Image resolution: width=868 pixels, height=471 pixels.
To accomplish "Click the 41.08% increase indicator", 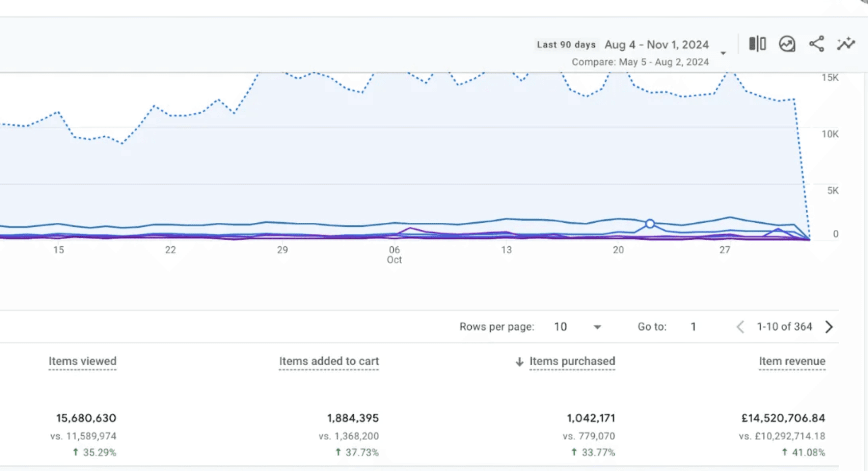I will click(804, 452).
